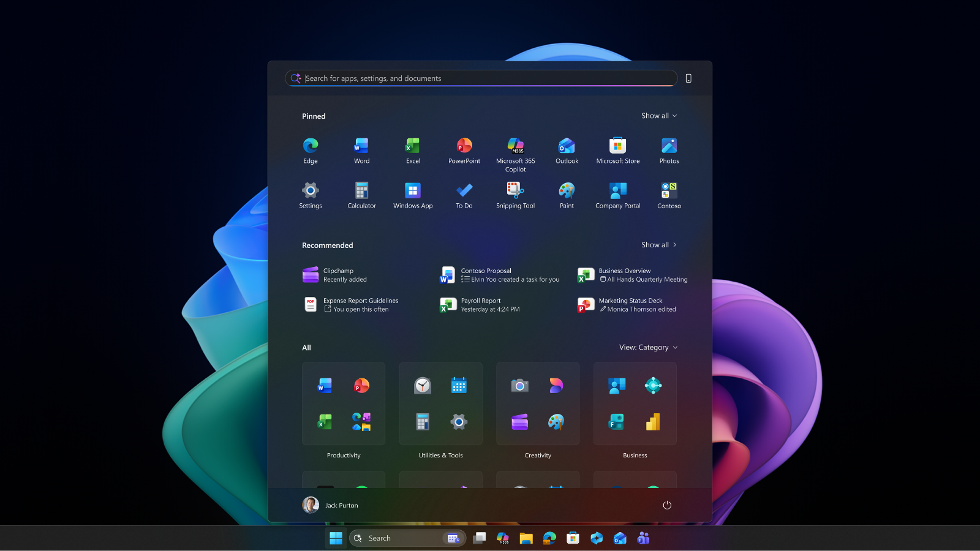Open the Viva app in Business folder
The image size is (980, 551).
pos(653,386)
